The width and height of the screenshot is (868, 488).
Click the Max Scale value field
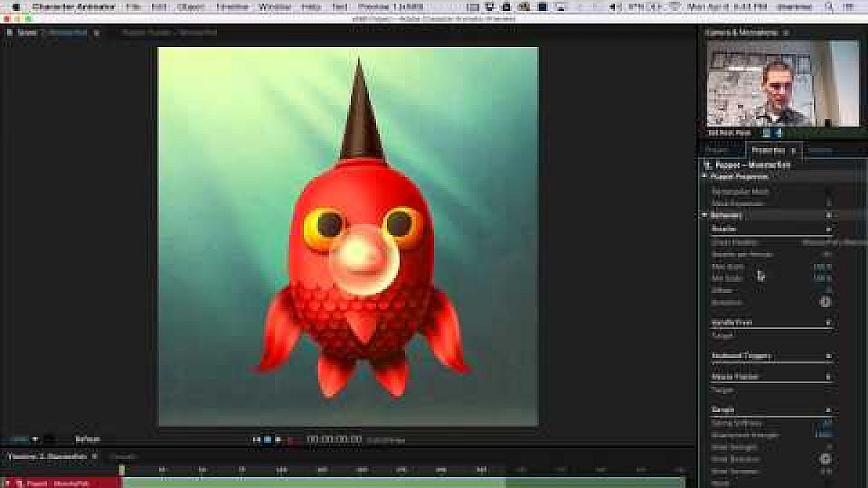click(x=822, y=267)
